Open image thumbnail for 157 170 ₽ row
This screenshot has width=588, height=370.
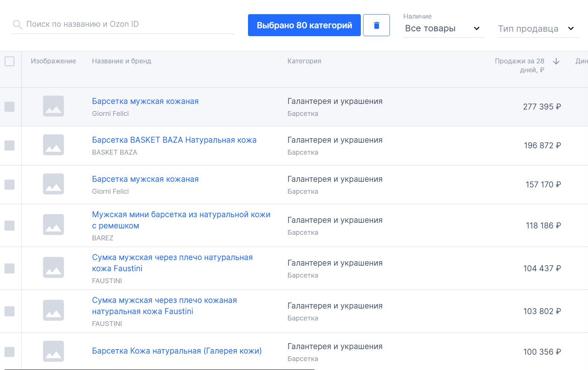click(x=53, y=184)
